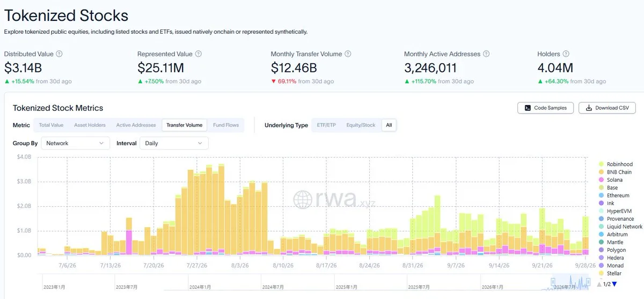
Task: Click the rwa.xyz globe watermark logo
Action: pos(303,199)
